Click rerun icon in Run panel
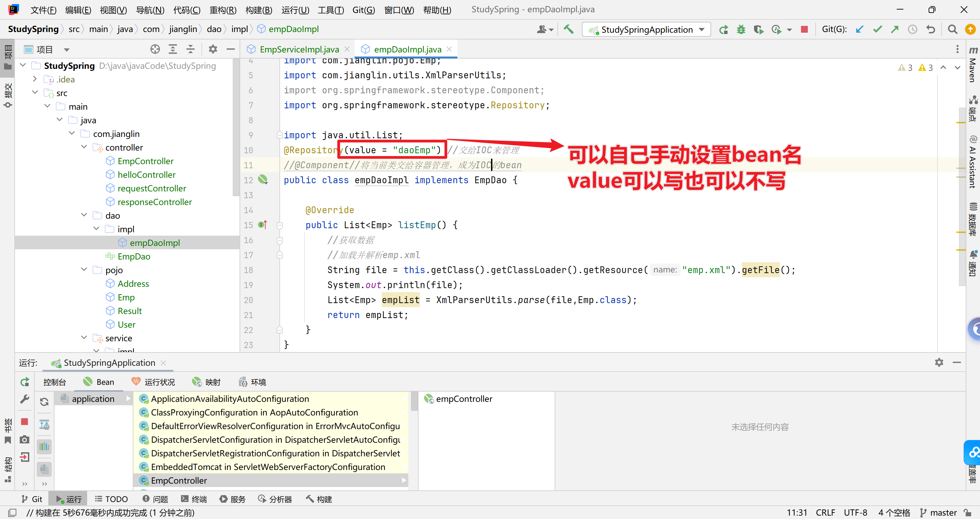The image size is (980, 519). point(25,382)
